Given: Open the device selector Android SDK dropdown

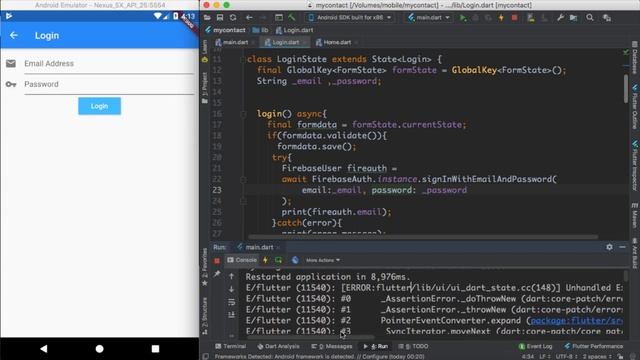Looking at the screenshot, I should [351, 18].
